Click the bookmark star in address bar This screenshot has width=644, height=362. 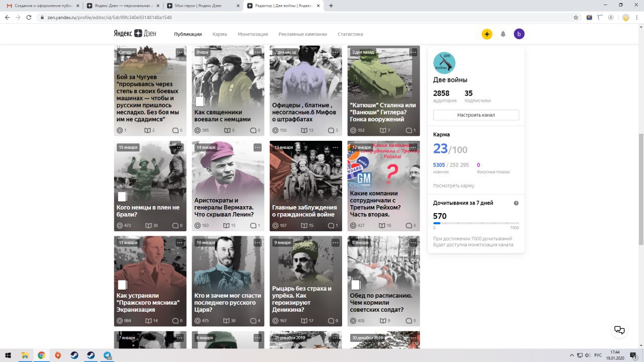point(576,17)
